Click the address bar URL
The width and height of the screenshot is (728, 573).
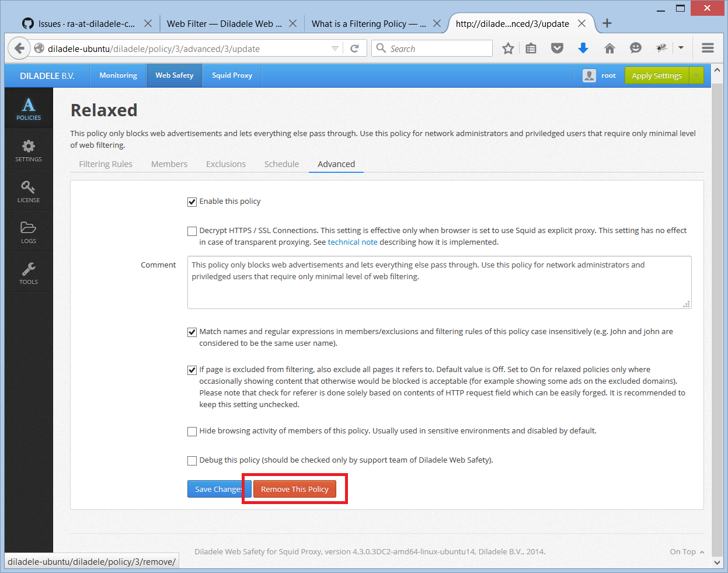coord(154,48)
